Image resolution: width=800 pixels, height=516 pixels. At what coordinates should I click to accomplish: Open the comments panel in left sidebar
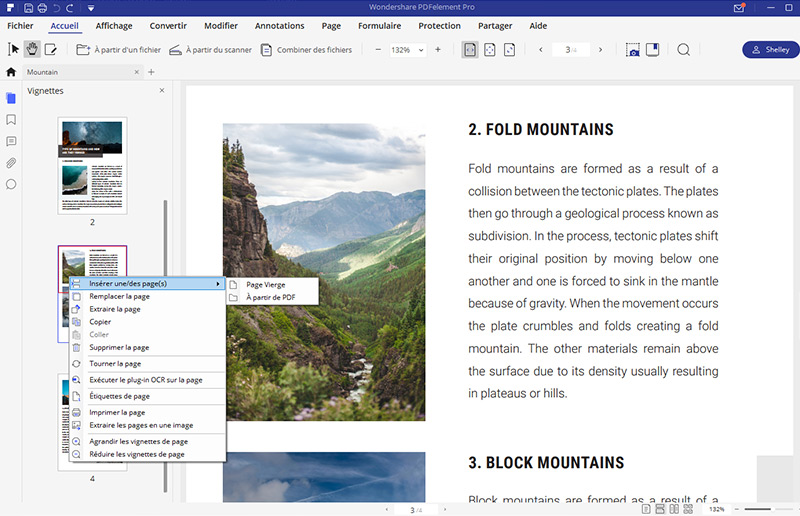(x=11, y=142)
